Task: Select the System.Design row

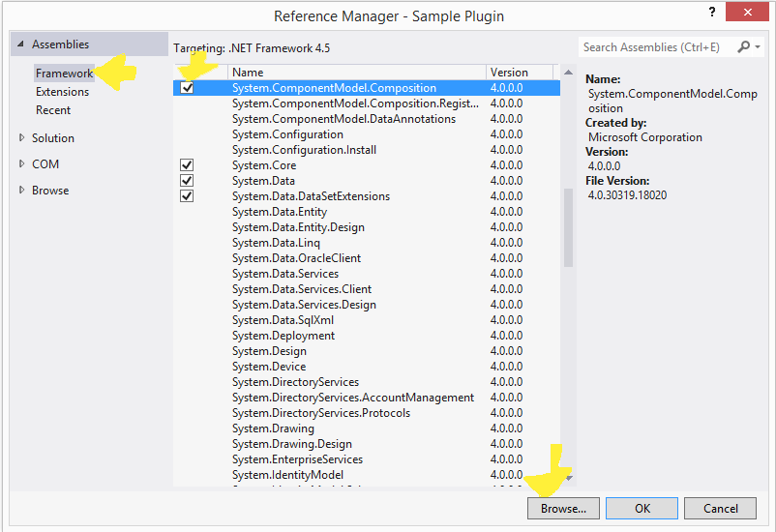Action: click(x=367, y=351)
